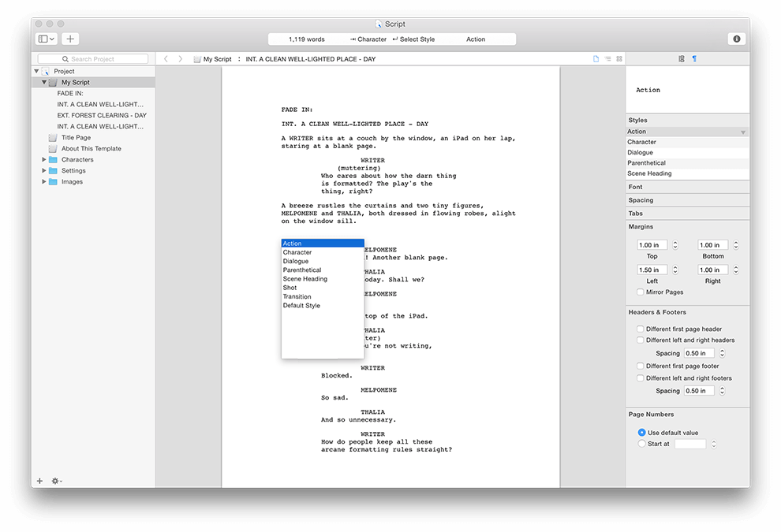Viewport: 781px width, 532px height.
Task: Open EXT. FOREST CLEARING - DAY scene
Action: coord(102,115)
